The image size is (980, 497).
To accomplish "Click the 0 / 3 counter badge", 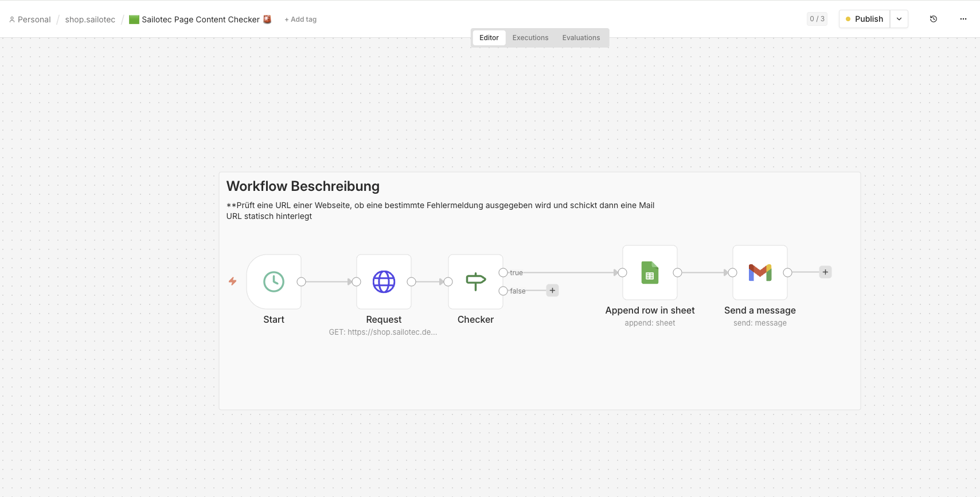I will [x=817, y=19].
